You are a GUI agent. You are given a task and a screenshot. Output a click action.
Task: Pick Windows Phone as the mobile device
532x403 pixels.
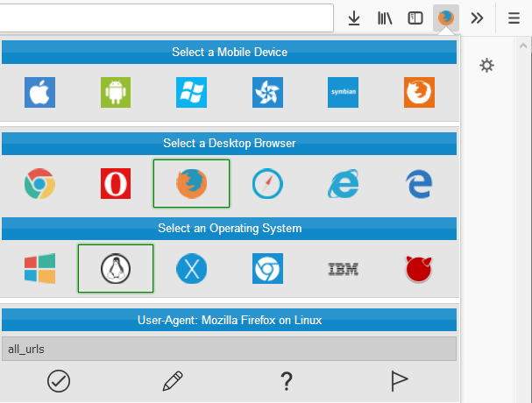point(191,92)
